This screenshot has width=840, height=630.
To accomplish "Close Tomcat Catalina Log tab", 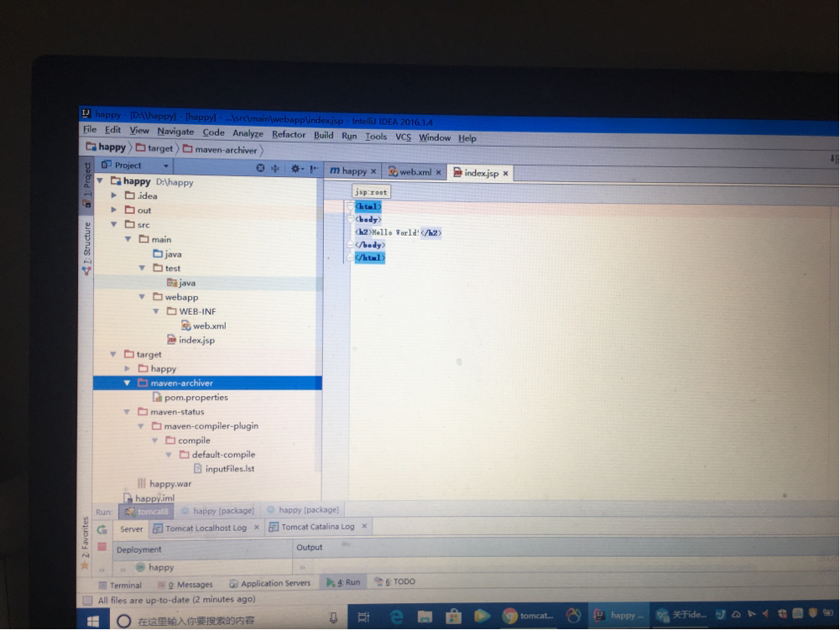I will pos(364,527).
